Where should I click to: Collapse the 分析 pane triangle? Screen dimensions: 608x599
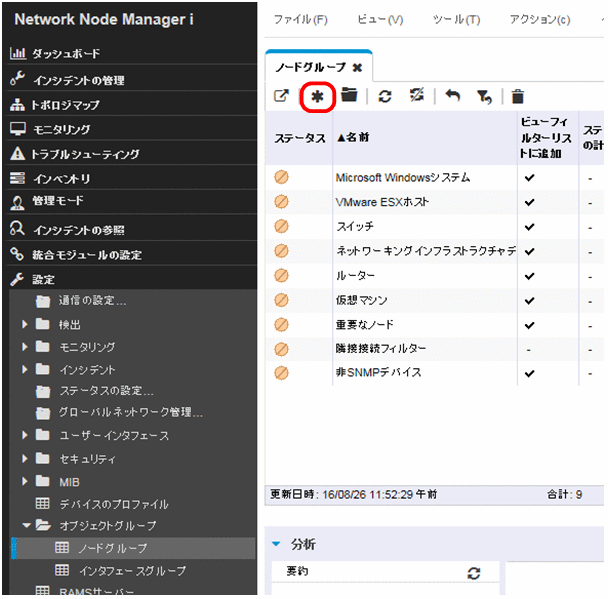tap(276, 544)
